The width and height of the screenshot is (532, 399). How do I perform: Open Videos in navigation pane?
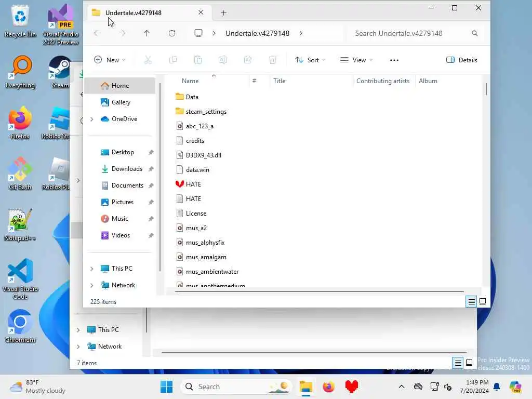tap(120, 235)
